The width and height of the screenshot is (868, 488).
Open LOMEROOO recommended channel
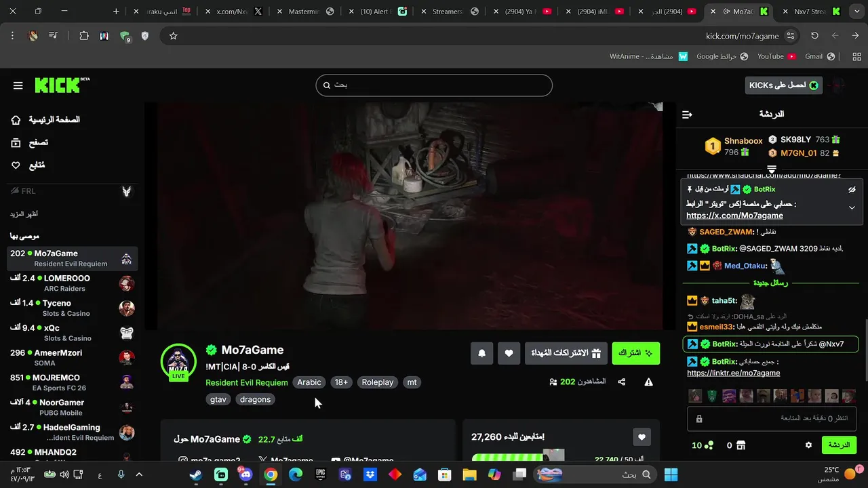(x=72, y=283)
